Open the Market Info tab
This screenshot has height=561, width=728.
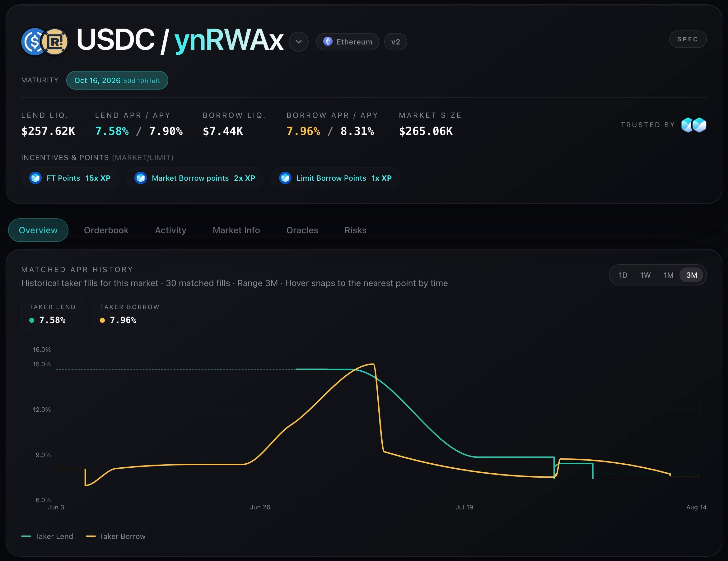pos(236,230)
